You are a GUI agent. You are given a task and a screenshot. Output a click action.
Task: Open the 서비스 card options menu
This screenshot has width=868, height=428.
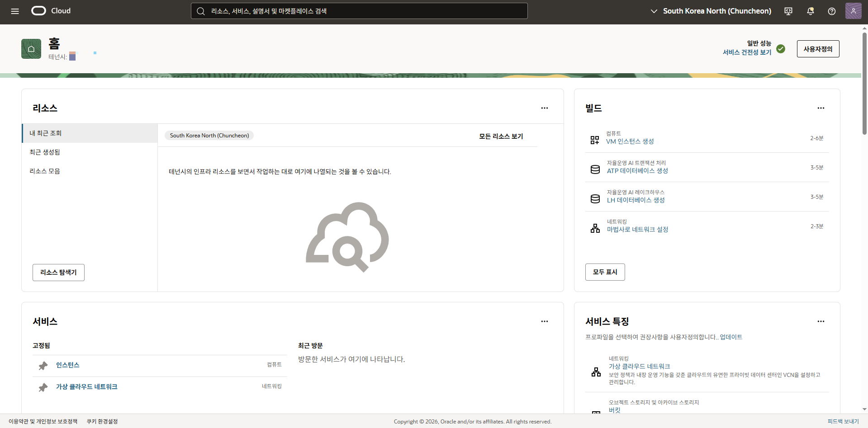545,321
